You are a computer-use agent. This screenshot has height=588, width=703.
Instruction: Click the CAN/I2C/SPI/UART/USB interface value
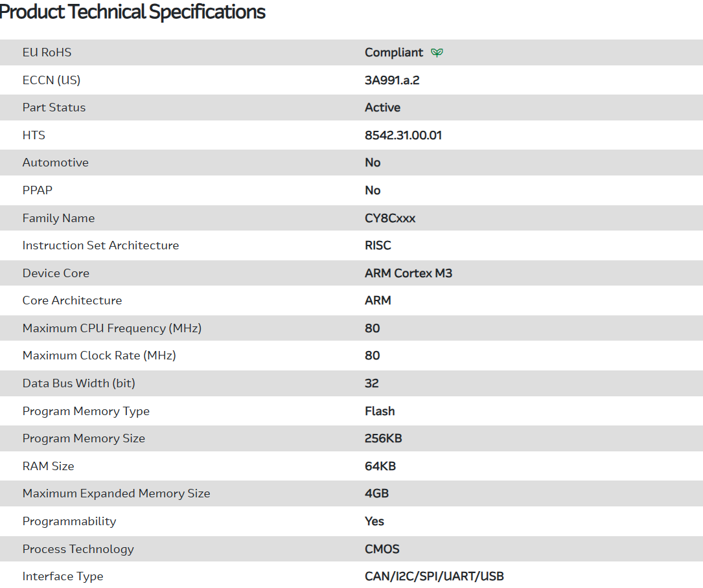tap(434, 576)
